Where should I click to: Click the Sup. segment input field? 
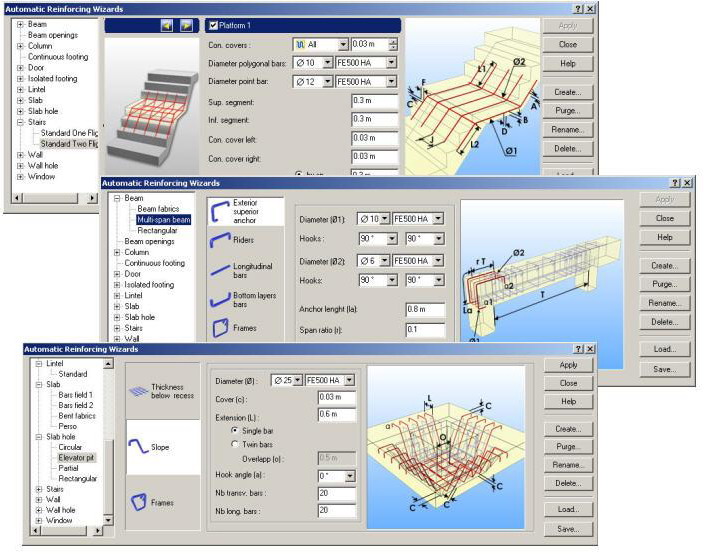tap(374, 101)
